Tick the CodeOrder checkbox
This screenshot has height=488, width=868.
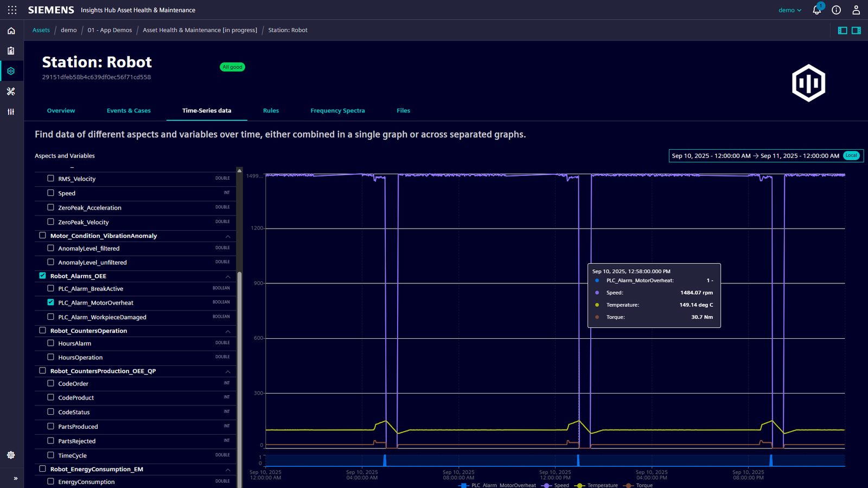point(50,383)
